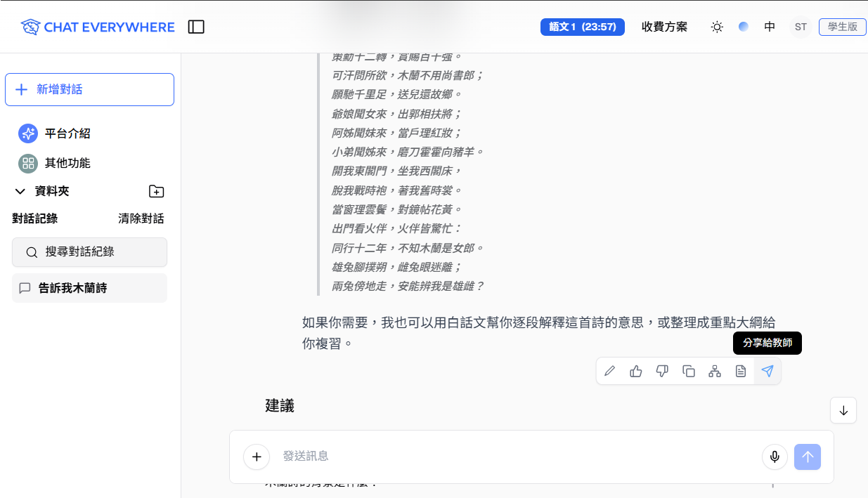Click the Chat Everywhere logo
Image resolution: width=868 pixels, height=498 pixels.
[98, 27]
